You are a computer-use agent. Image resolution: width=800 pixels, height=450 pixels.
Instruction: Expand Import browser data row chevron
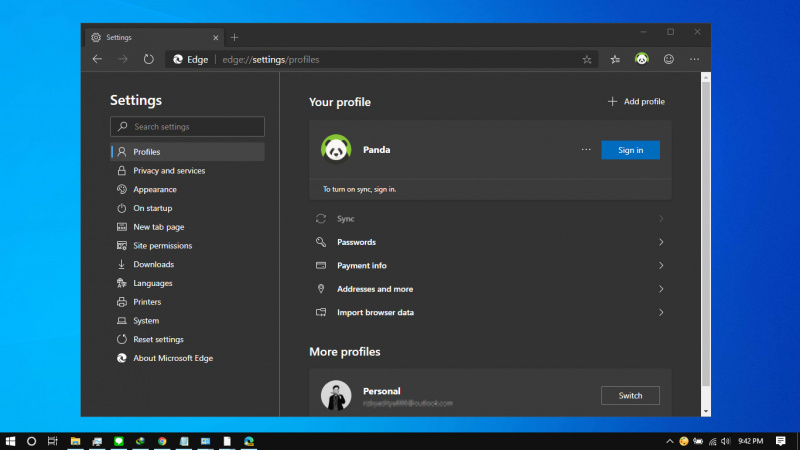pyautogui.click(x=661, y=313)
